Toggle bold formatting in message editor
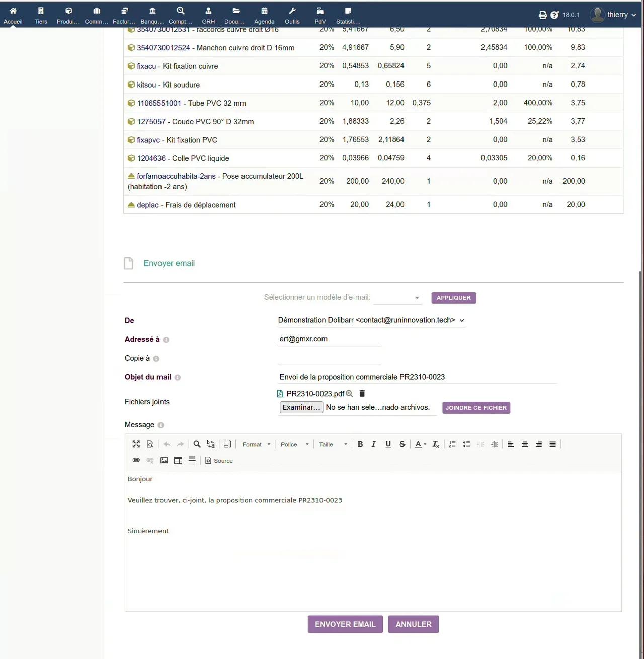644x659 pixels. 360,444
